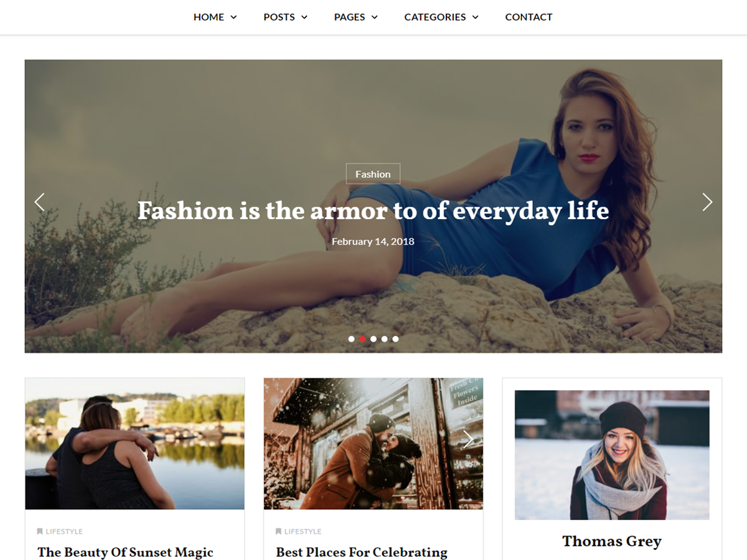Click the previous arrow on the hero slider

39,202
